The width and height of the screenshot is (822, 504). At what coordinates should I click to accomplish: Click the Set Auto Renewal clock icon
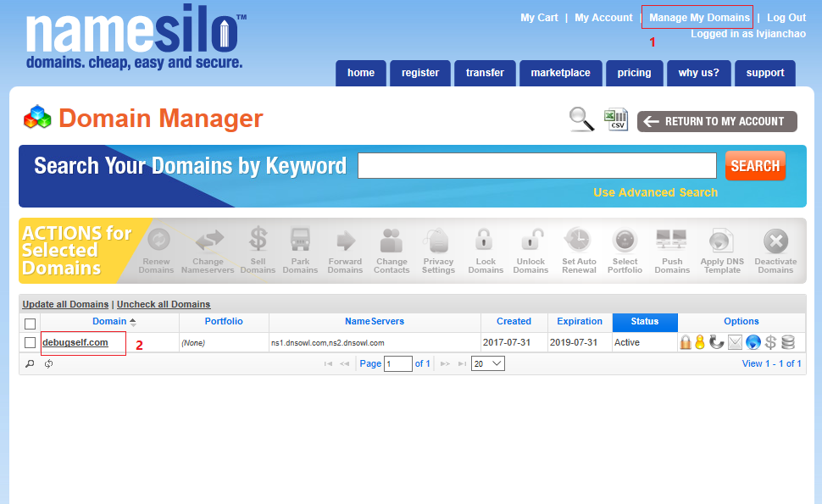click(578, 240)
